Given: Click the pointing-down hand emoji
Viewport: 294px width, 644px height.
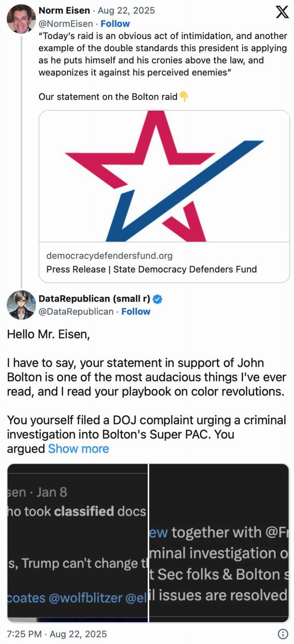Looking at the screenshot, I should (x=183, y=97).
